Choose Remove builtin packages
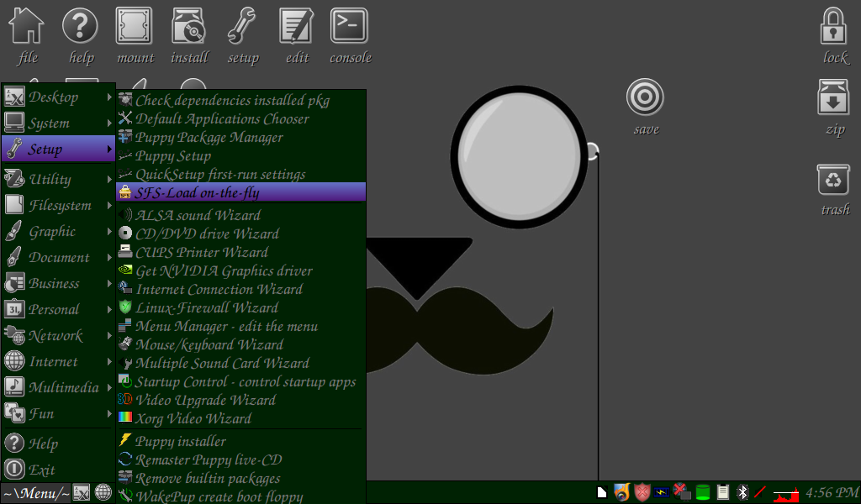The image size is (861, 504). pos(241,478)
